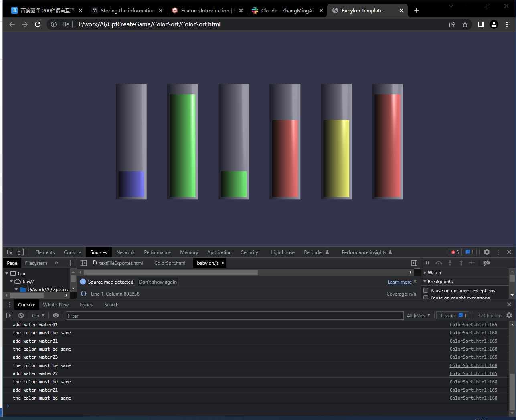Click the deactivate breakpoints icon
This screenshot has height=420, width=516.
click(486, 263)
